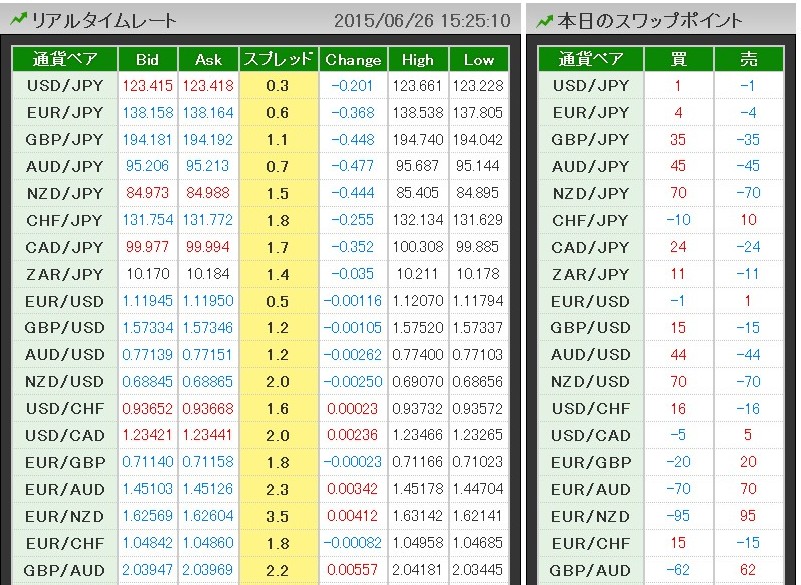This screenshot has width=801, height=585.
Task: Click the Ask column header
Action: pos(208,59)
